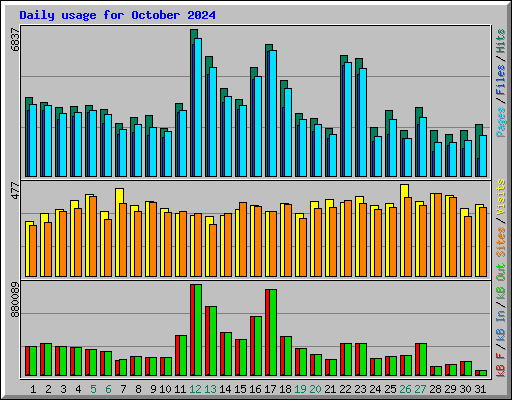512x400 pixels.
Task: Click day label 30 on the x-axis
Action: click(465, 389)
